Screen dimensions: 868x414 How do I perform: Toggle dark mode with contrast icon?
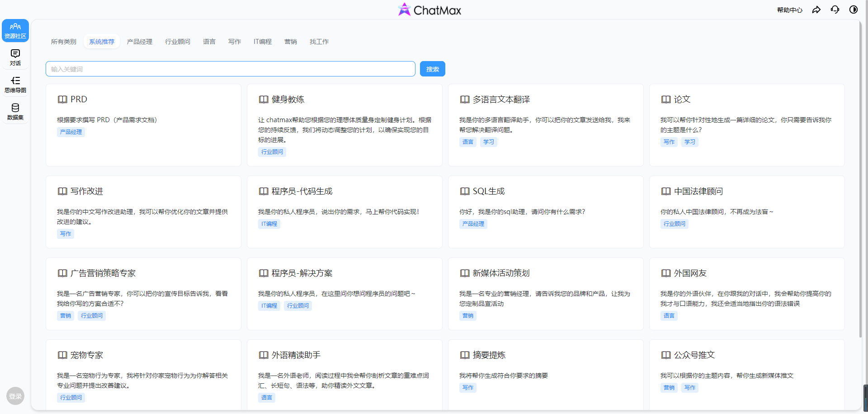[854, 9]
